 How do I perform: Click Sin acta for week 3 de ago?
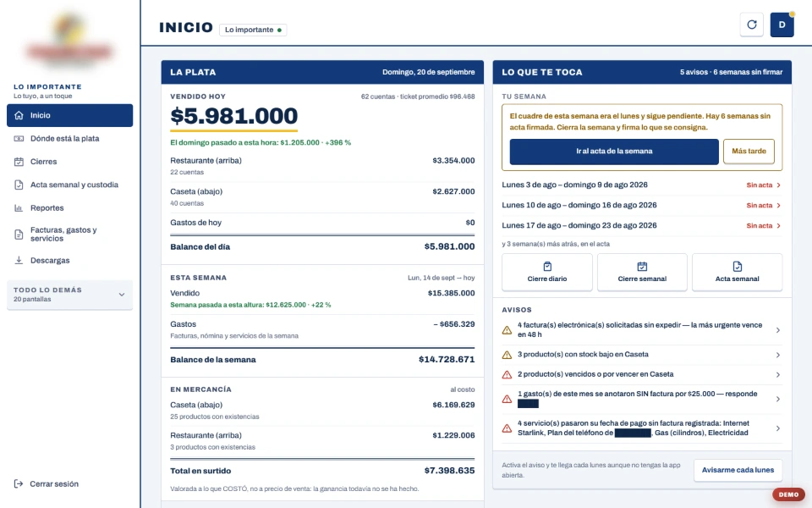(x=760, y=185)
